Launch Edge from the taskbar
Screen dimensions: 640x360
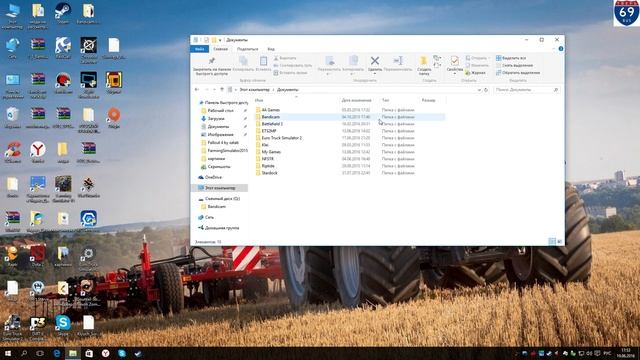[57, 353]
